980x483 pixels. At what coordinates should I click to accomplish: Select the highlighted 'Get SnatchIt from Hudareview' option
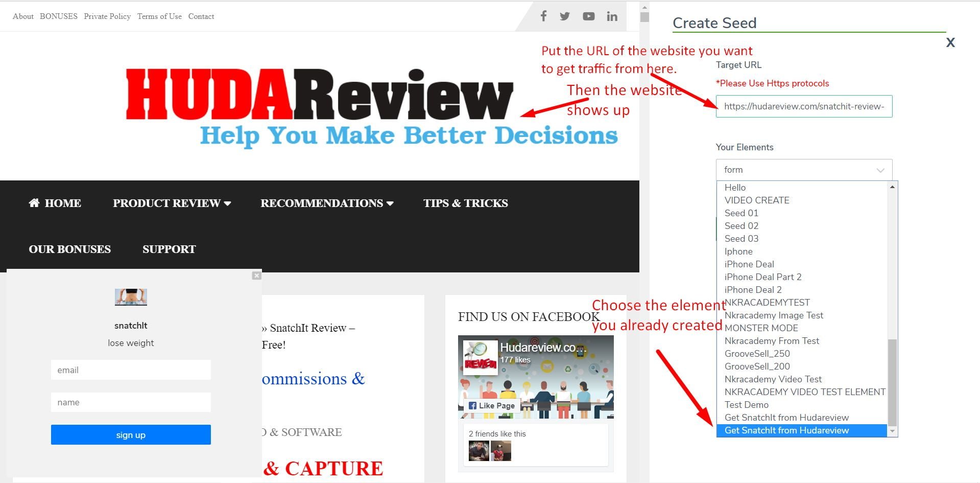(x=802, y=430)
